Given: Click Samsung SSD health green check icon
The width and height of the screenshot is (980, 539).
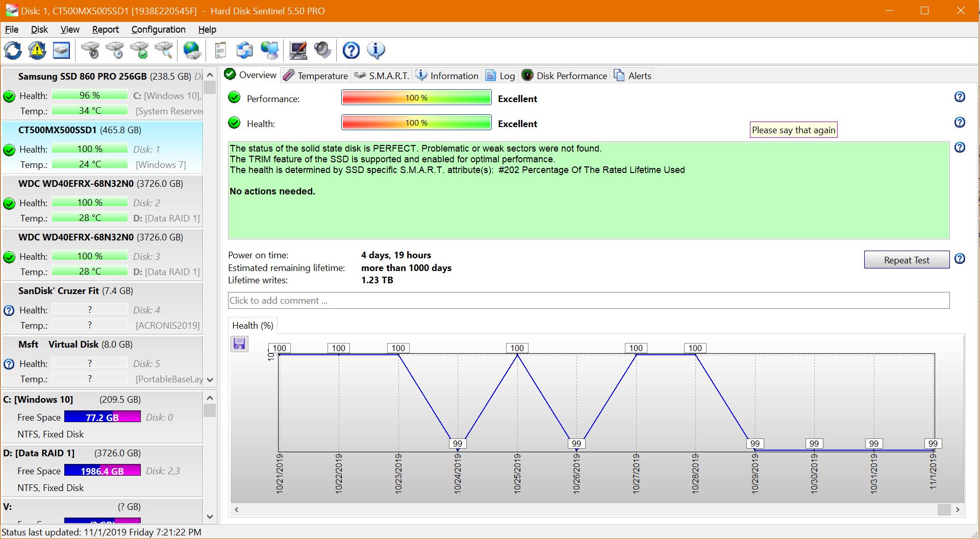Looking at the screenshot, I should pyautogui.click(x=9, y=96).
